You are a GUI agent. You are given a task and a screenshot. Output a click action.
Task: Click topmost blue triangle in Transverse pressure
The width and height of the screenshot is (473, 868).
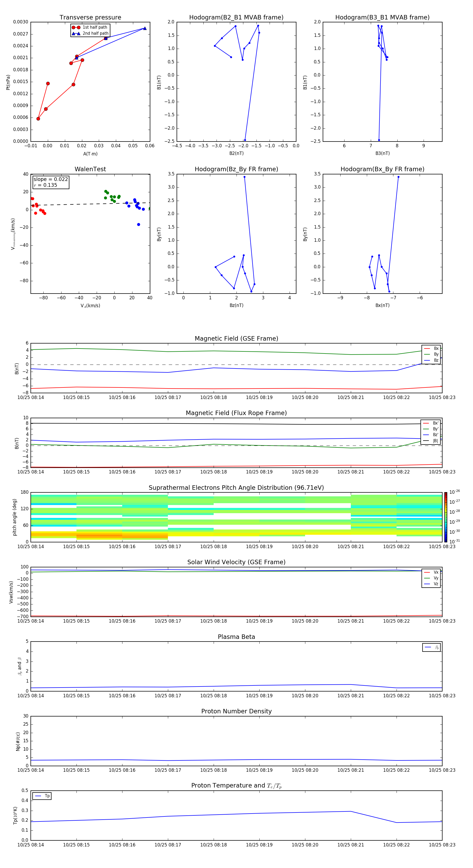145,28
